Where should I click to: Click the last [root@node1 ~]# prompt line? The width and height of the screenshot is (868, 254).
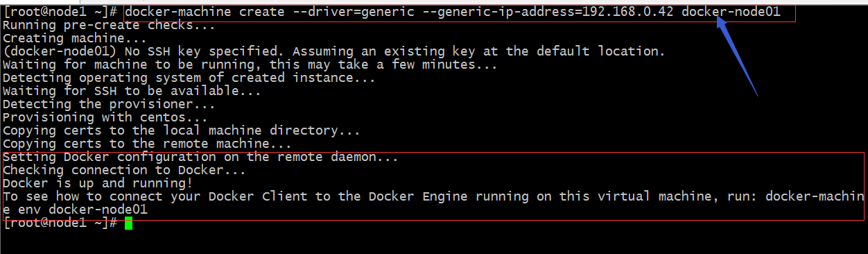[x=62, y=223]
